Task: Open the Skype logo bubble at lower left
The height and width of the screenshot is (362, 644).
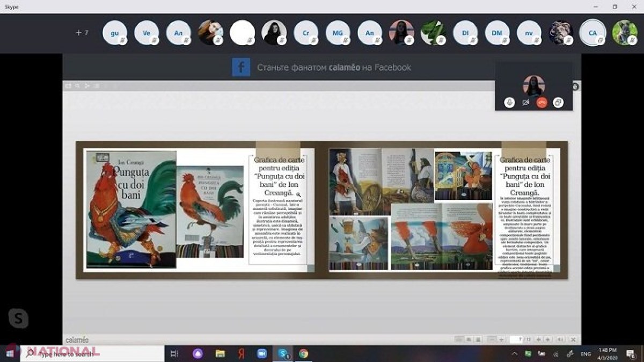Action: point(19,318)
